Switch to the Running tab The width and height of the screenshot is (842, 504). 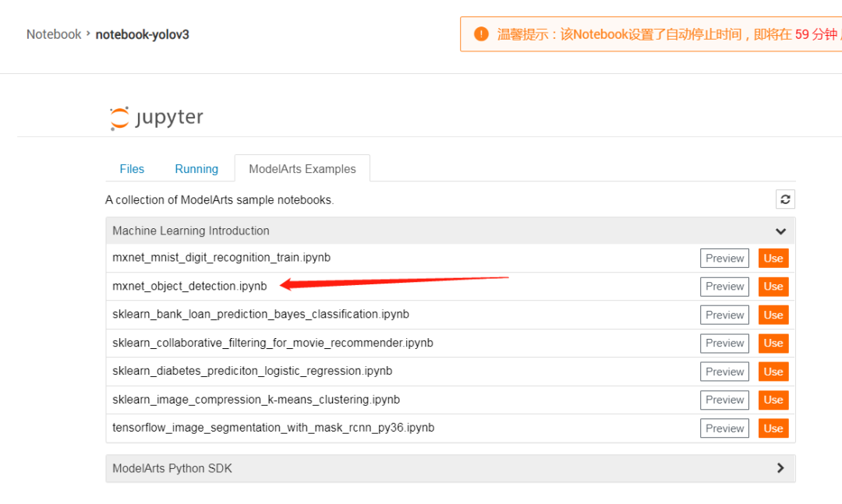(x=196, y=169)
